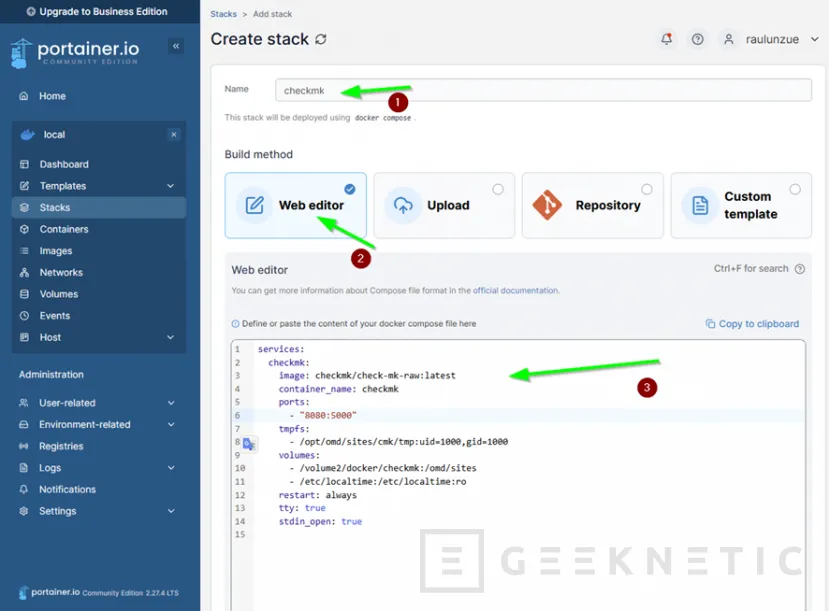Expand the Host submenu chevron
This screenshot has height=611, width=829.
pyautogui.click(x=170, y=337)
